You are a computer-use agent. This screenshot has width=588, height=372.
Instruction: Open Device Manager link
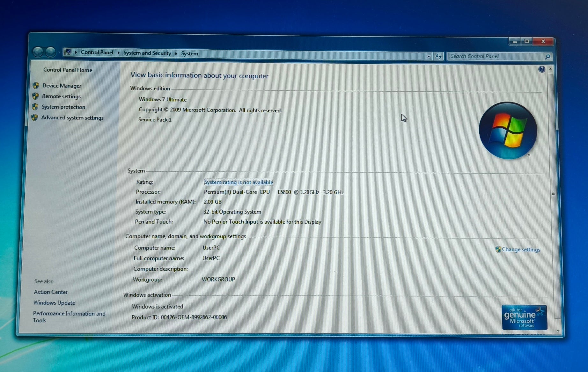(x=62, y=86)
